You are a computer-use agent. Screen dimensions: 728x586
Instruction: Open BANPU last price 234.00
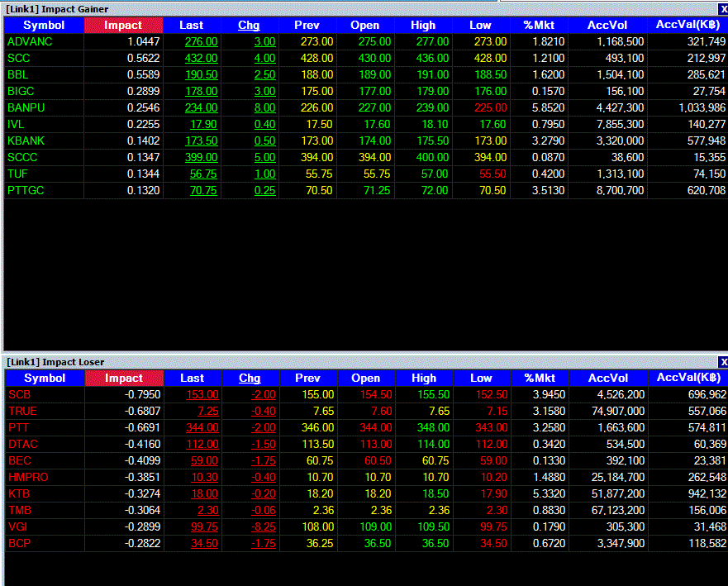[x=201, y=107]
